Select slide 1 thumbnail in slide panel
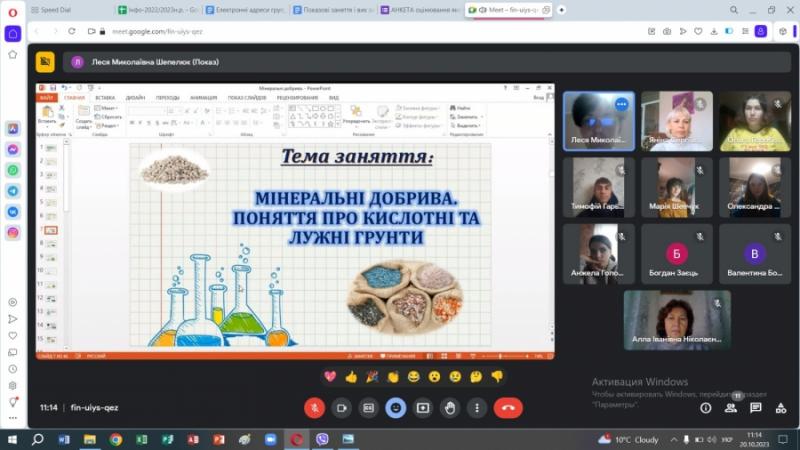 [x=51, y=148]
